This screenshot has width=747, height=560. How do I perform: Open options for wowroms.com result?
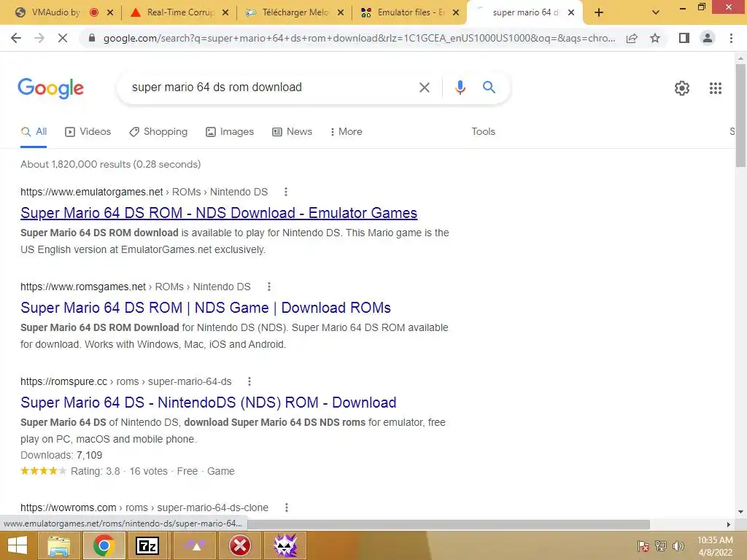286,507
